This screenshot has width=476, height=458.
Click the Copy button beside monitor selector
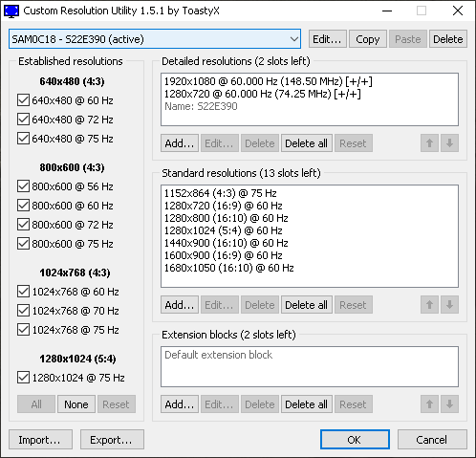(368, 39)
